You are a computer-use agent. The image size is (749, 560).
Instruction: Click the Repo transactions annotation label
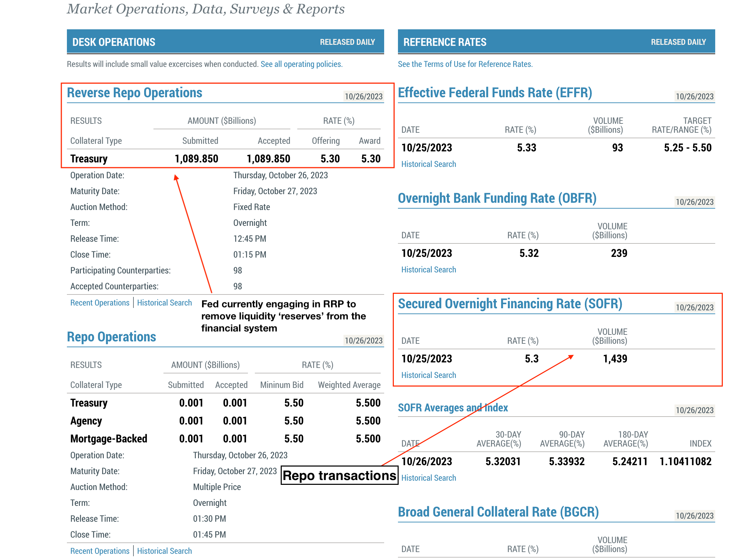(339, 476)
